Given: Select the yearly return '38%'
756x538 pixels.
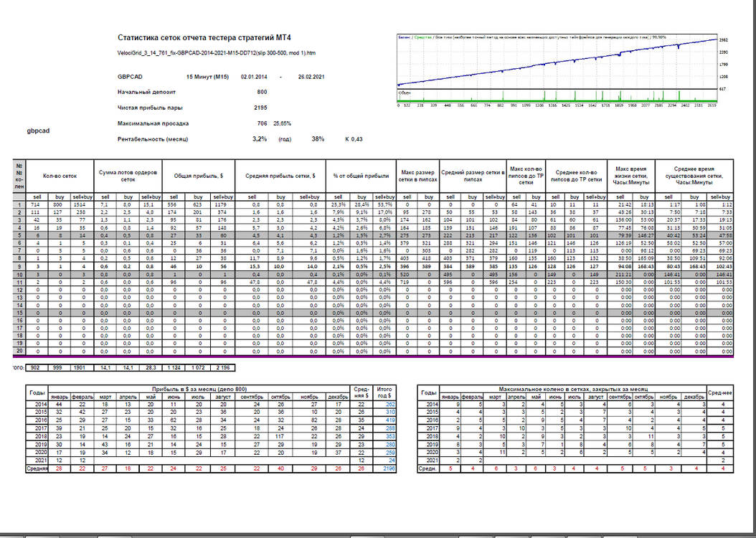Looking at the screenshot, I should tap(318, 139).
